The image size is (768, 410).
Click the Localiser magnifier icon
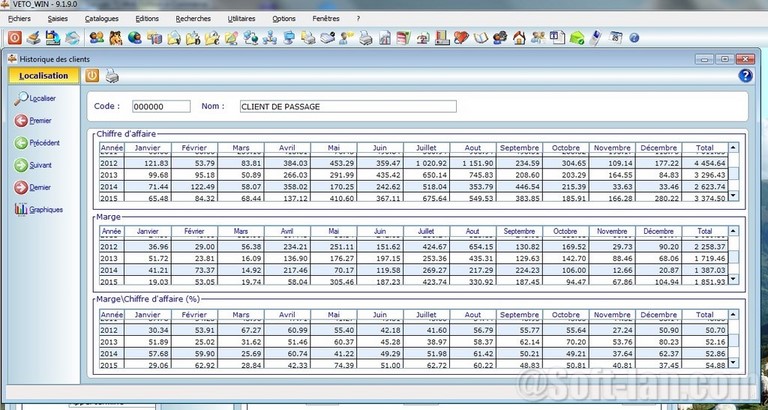tap(21, 98)
